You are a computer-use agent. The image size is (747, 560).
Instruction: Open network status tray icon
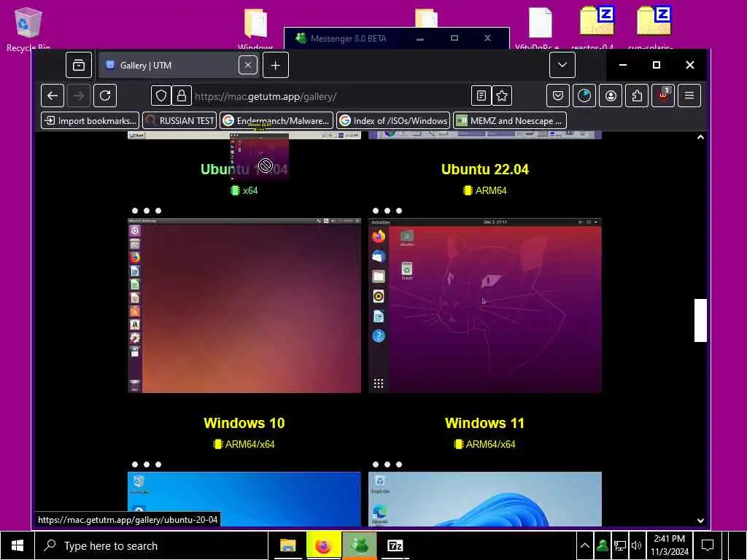click(620, 545)
